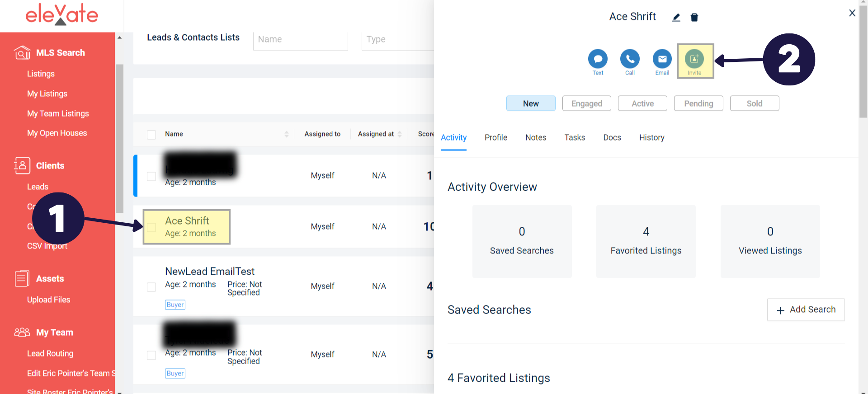
Task: Open Lead Routing in sidebar
Action: 50,353
